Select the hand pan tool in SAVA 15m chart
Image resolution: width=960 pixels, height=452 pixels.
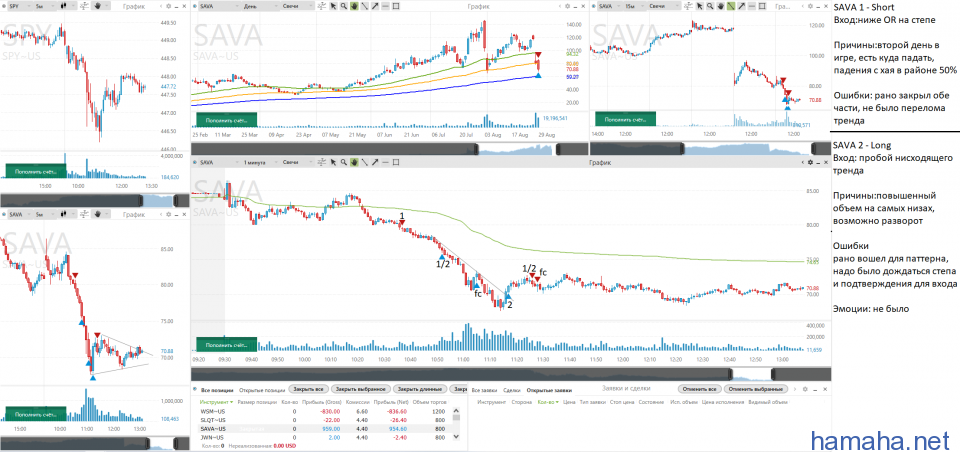click(x=721, y=6)
